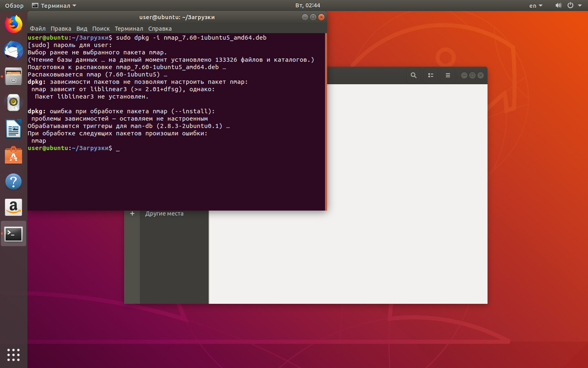Open Ubuntu Software center from dock
588x368 pixels.
tap(13, 155)
